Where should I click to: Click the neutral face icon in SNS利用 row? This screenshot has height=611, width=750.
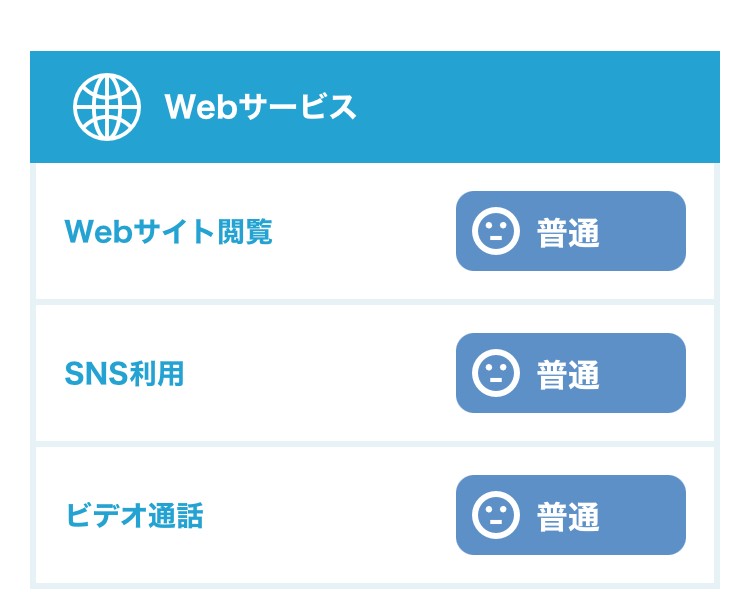click(495, 374)
